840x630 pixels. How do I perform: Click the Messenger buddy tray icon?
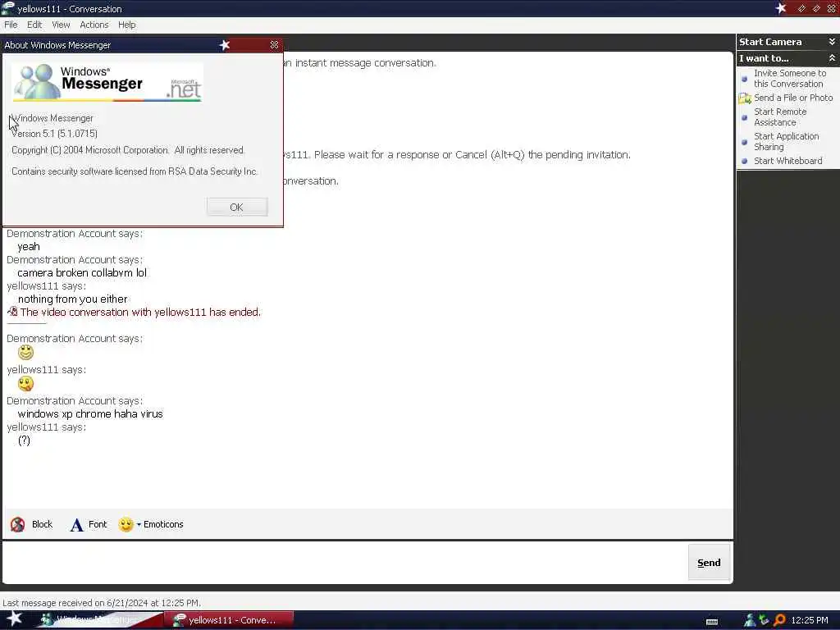pyautogui.click(x=750, y=620)
